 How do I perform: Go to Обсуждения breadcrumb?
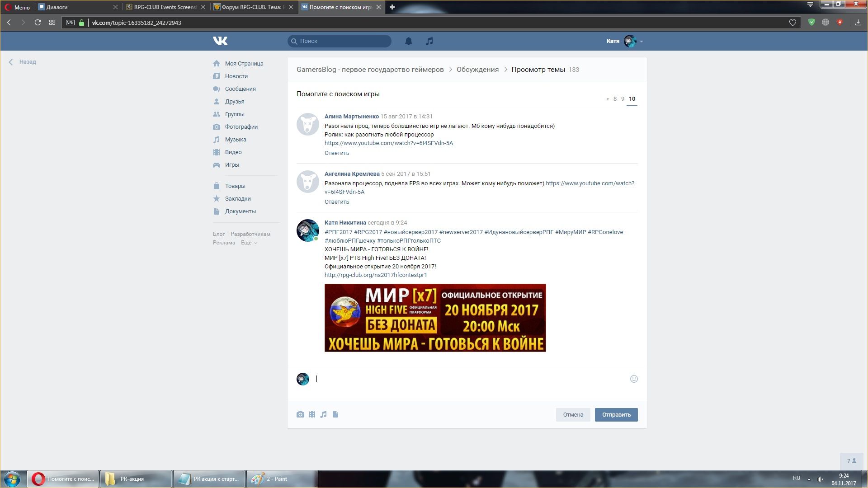click(477, 70)
